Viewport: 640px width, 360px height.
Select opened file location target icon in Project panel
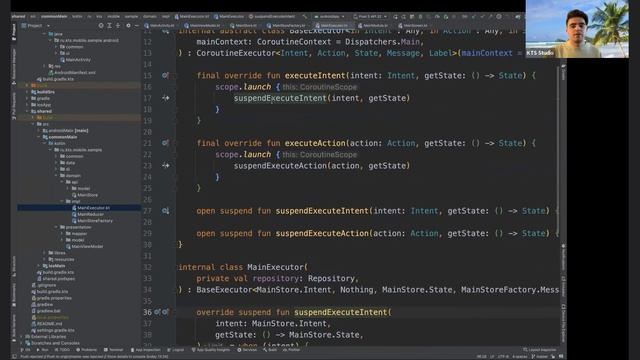click(101, 25)
